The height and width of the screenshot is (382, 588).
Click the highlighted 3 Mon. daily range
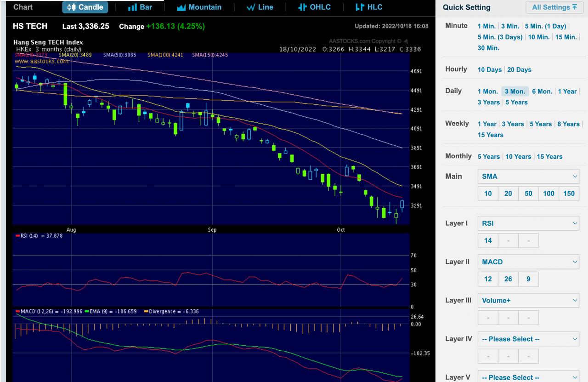pos(515,91)
